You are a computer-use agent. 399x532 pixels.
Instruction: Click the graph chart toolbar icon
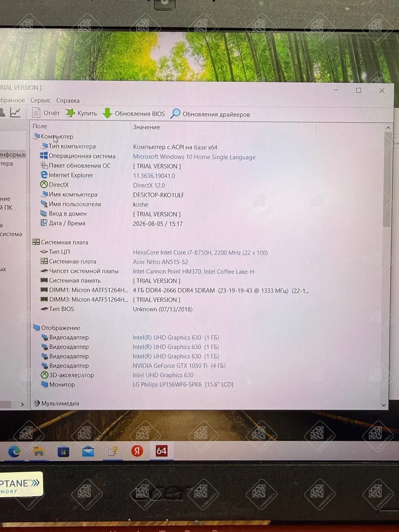pos(15,112)
